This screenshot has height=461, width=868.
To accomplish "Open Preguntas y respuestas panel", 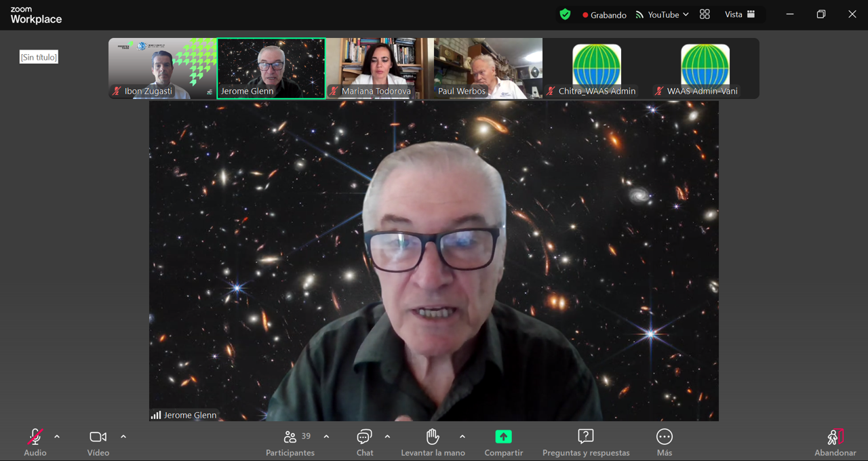I will (x=586, y=437).
